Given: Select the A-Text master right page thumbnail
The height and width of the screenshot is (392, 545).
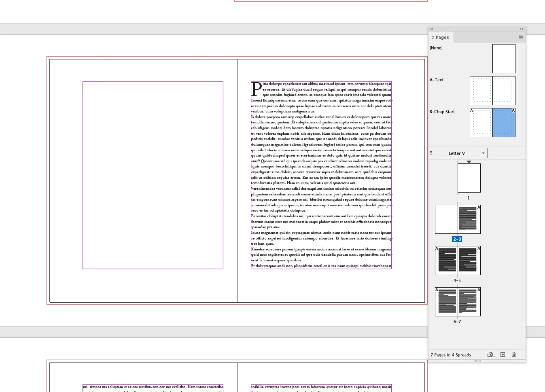Looking at the screenshot, I should click(504, 91).
